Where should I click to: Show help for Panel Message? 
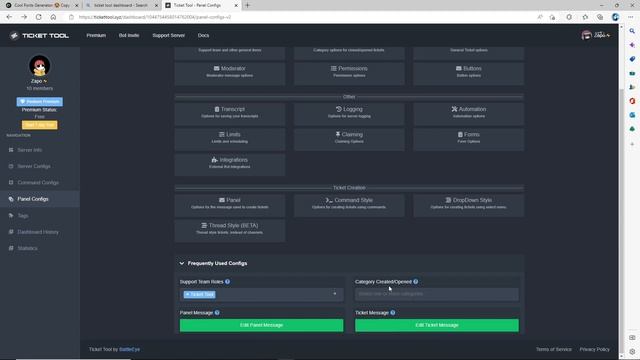217,313
